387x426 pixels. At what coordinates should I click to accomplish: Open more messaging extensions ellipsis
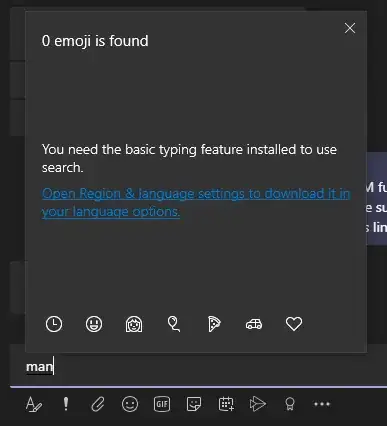322,404
